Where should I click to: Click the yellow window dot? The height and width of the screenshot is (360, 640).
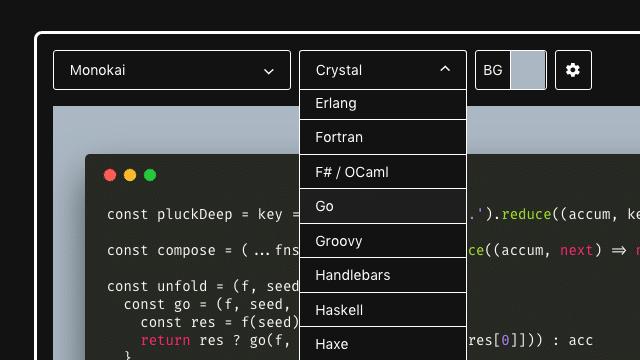tap(130, 175)
